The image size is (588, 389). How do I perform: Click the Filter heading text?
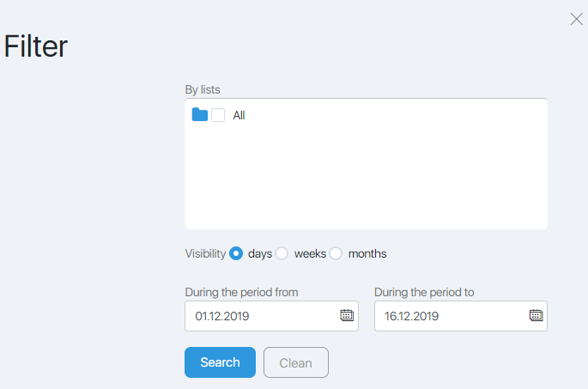pyautogui.click(x=36, y=46)
